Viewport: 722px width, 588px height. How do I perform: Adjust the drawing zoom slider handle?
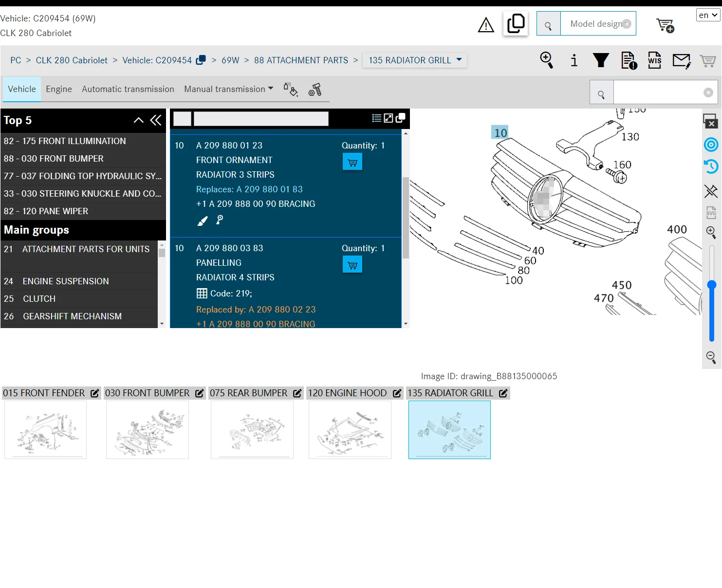[x=712, y=285]
